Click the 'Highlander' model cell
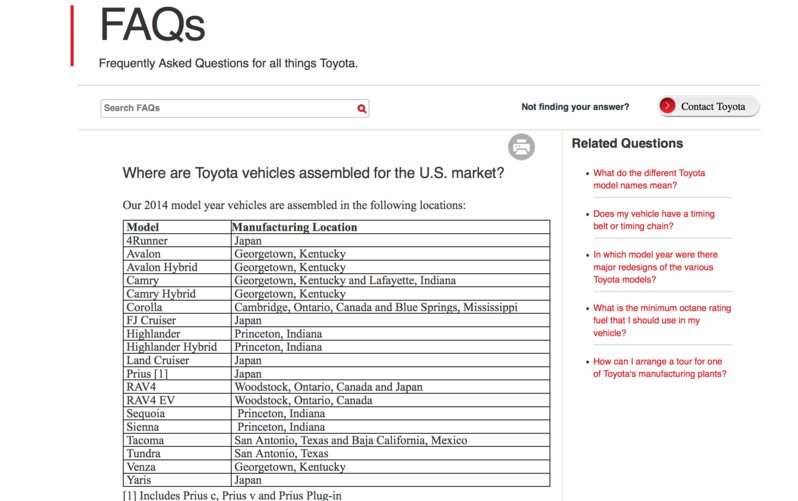The height and width of the screenshot is (501, 798). pyautogui.click(x=177, y=333)
